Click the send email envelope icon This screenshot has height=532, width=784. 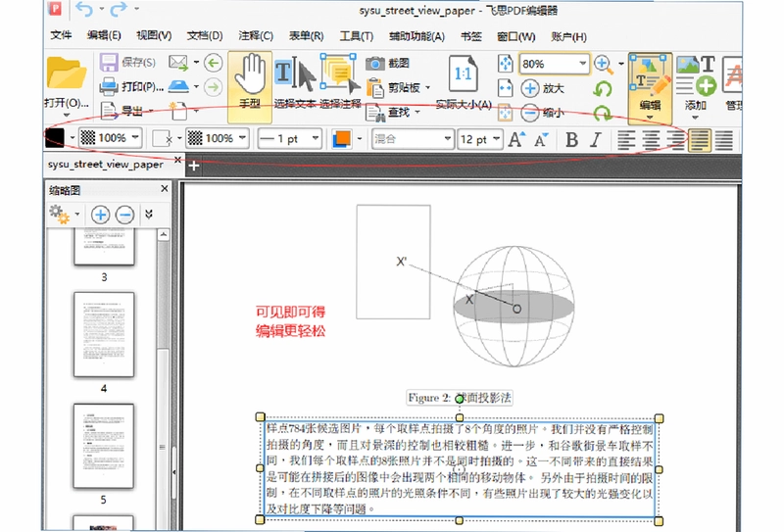click(178, 63)
